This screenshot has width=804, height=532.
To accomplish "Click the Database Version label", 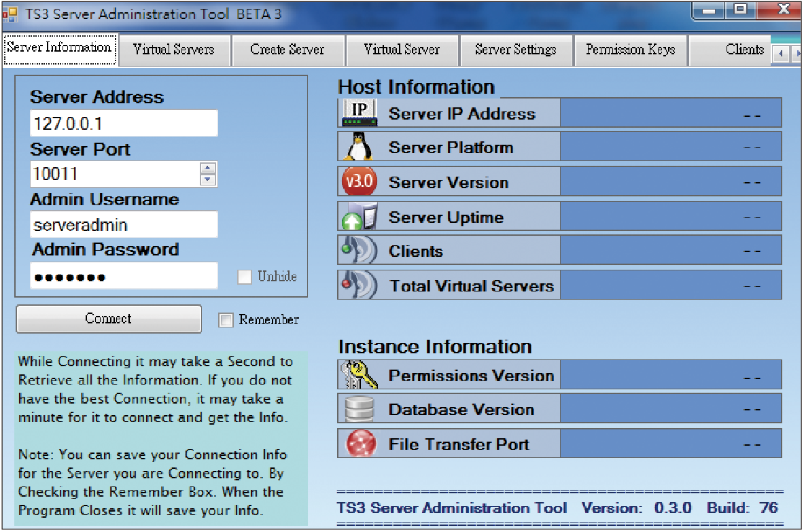I will [461, 410].
